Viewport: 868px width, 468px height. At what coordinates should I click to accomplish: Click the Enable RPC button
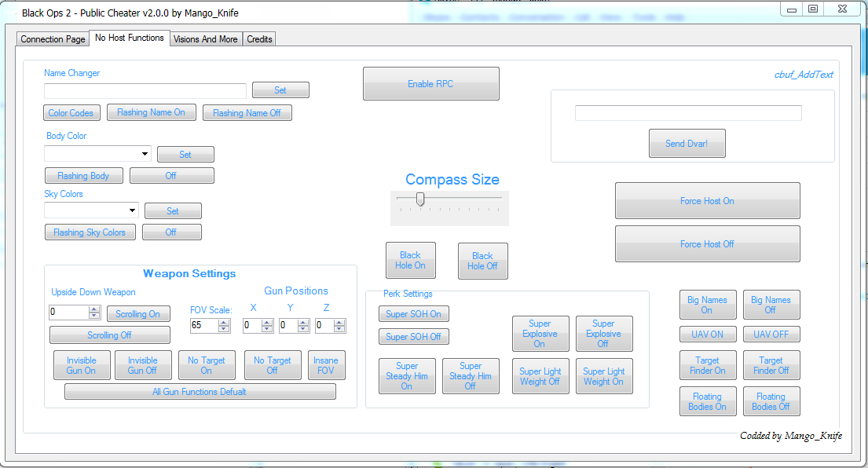[x=430, y=83]
